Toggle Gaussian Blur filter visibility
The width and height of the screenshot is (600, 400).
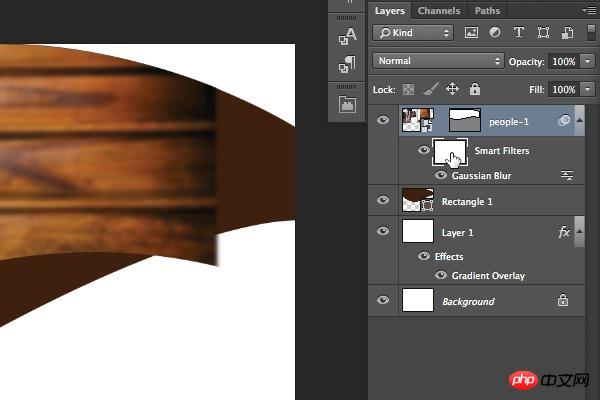point(441,175)
